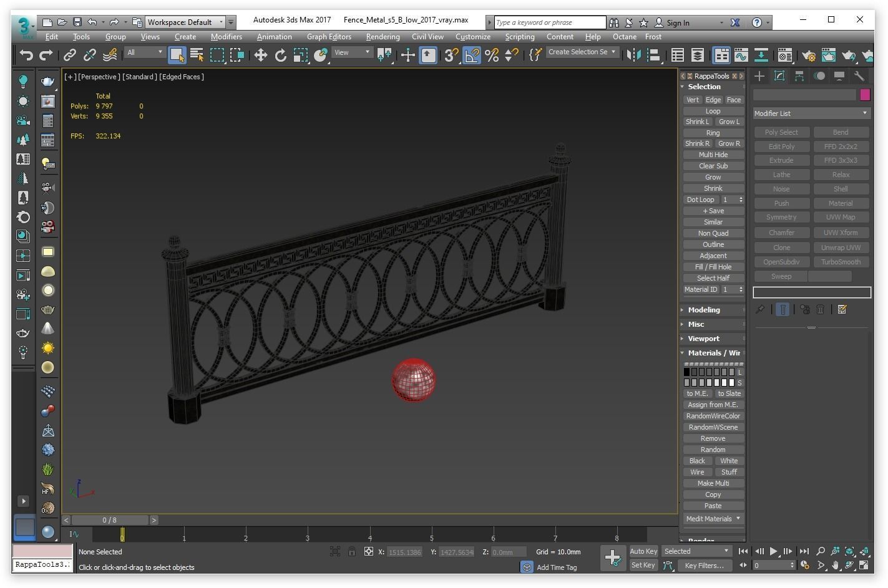Open the Display panel monitor icon
The width and height of the screenshot is (888, 588).
[x=839, y=76]
